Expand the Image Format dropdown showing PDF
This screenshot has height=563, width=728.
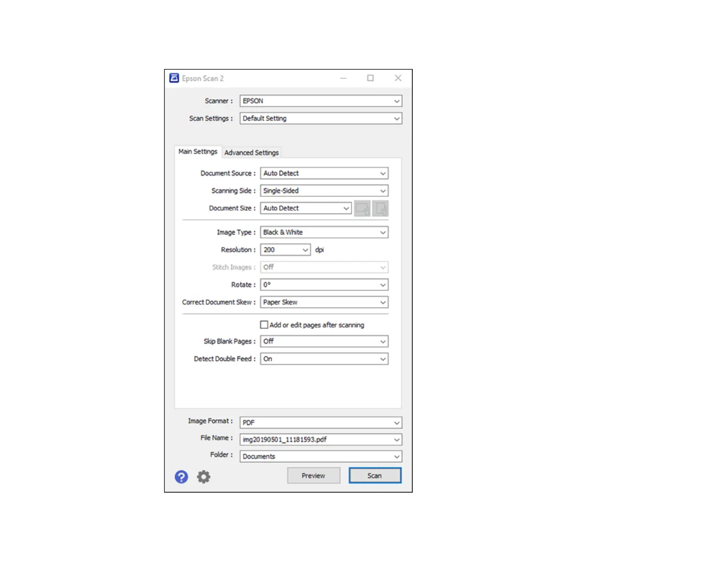coord(321,422)
